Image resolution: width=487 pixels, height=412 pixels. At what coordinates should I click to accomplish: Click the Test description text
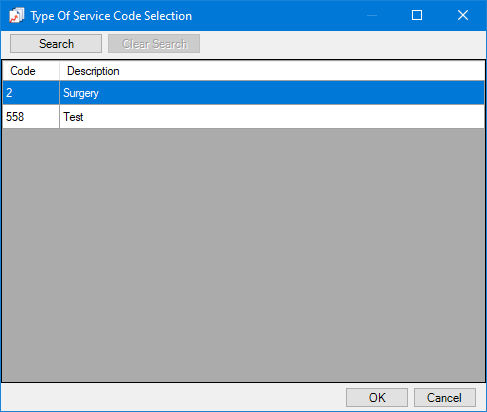73,117
